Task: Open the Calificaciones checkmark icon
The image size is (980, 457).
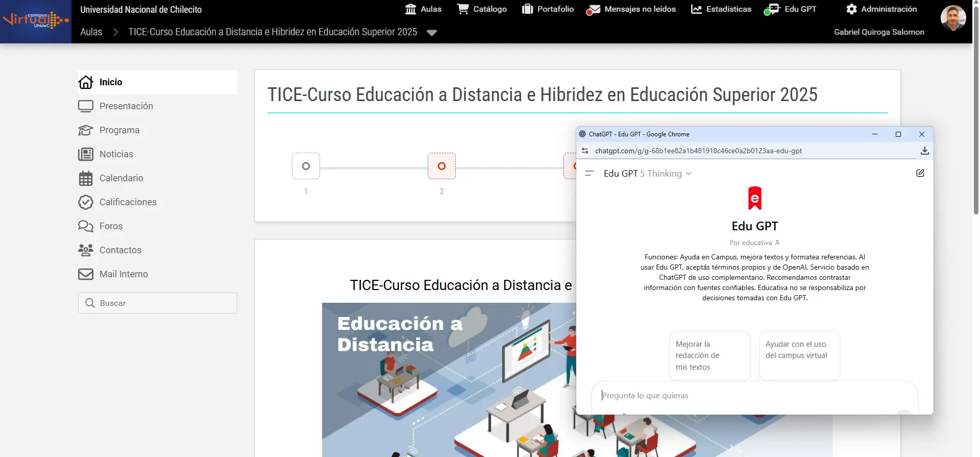Action: point(86,202)
